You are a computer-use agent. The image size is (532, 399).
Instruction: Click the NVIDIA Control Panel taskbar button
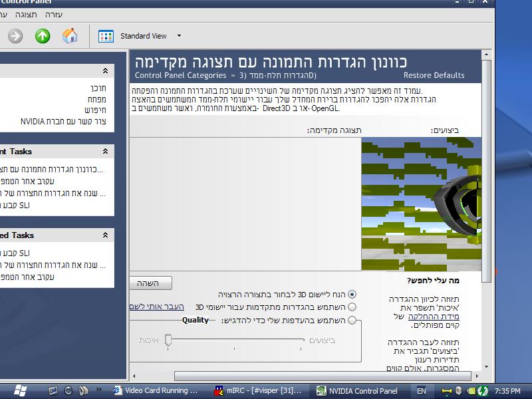pyautogui.click(x=360, y=391)
